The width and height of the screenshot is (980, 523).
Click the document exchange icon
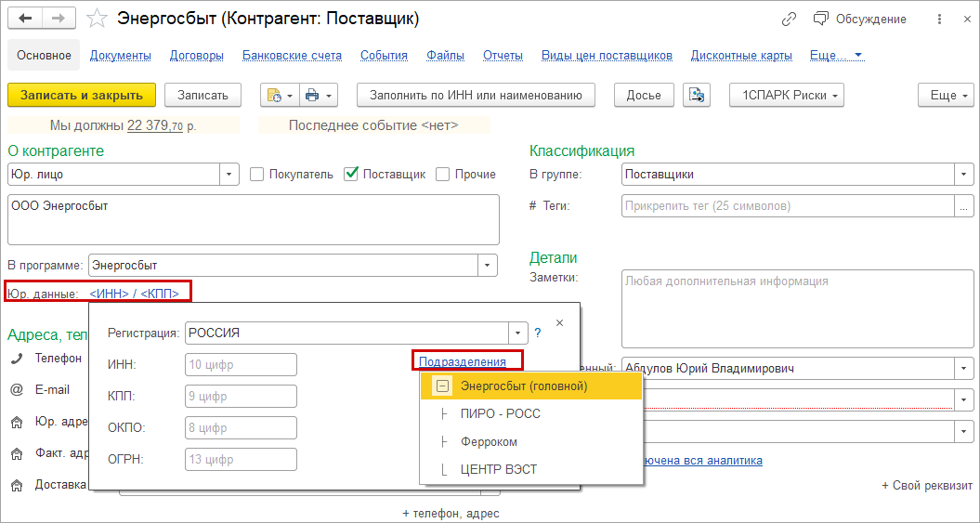(x=697, y=95)
